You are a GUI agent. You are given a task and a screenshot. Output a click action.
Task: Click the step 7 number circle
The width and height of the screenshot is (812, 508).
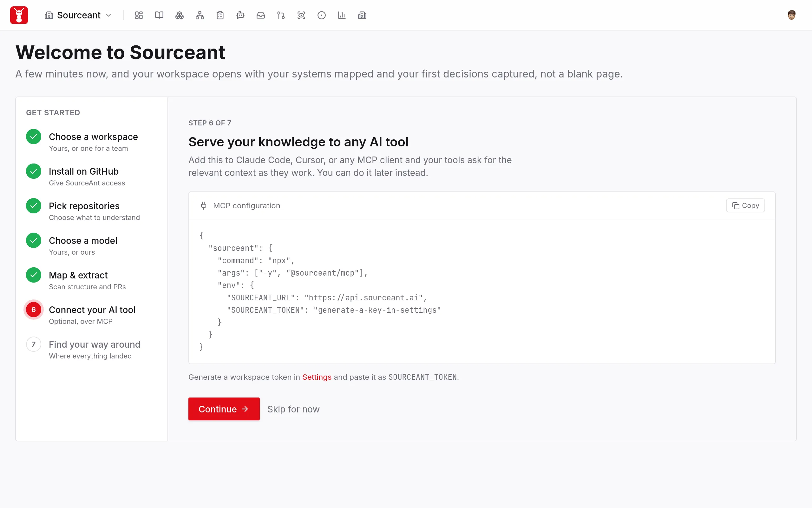34,344
